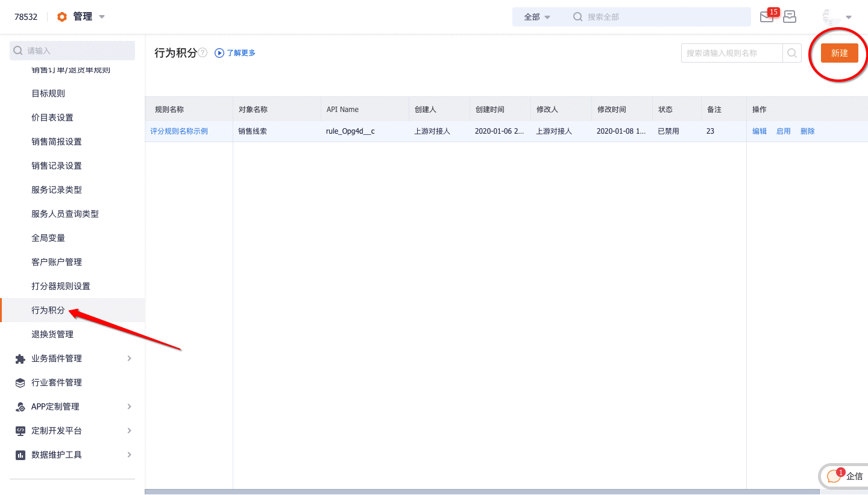Click 编辑 in the rule row

pyautogui.click(x=759, y=131)
